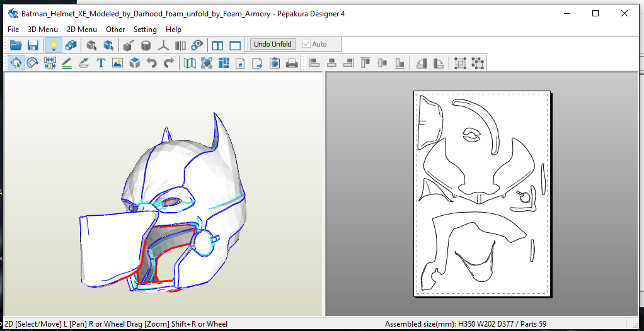Click the Ungroup parts icon
The height and width of the screenshot is (331, 644).
coord(478,63)
